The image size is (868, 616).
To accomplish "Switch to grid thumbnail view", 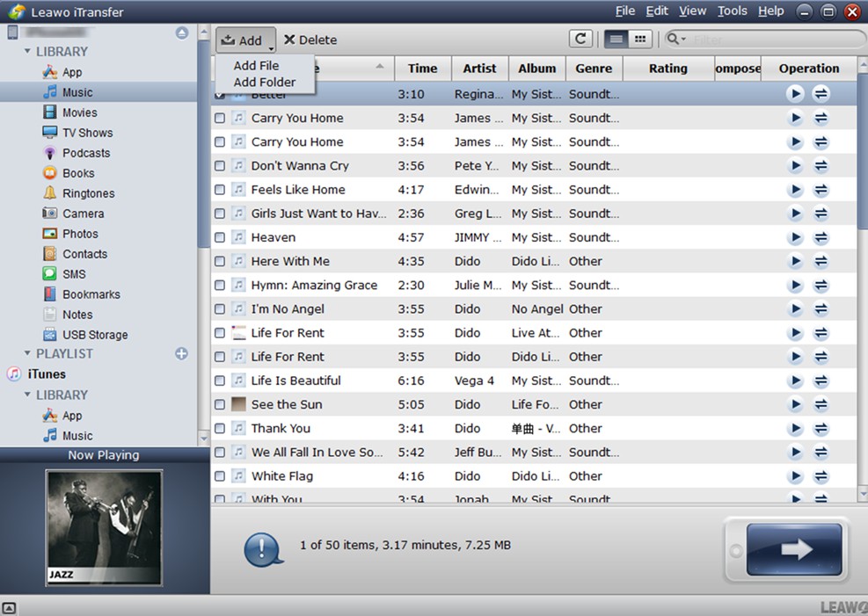I will [640, 40].
